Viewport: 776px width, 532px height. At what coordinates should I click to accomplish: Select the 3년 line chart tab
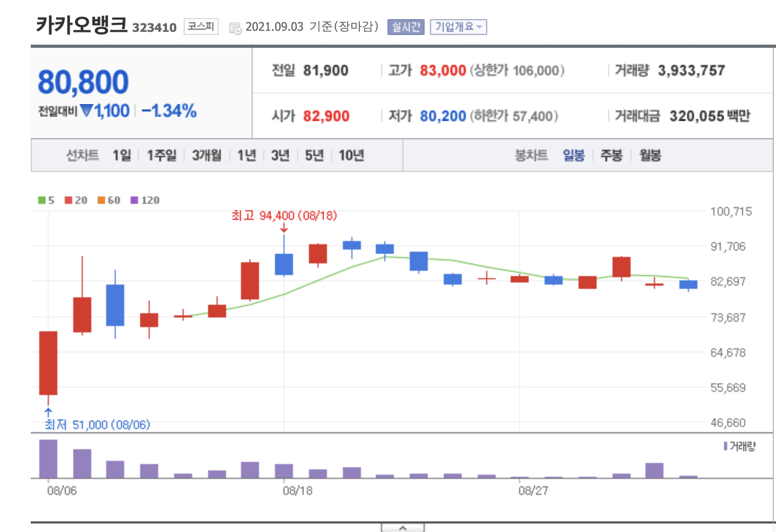tap(280, 156)
